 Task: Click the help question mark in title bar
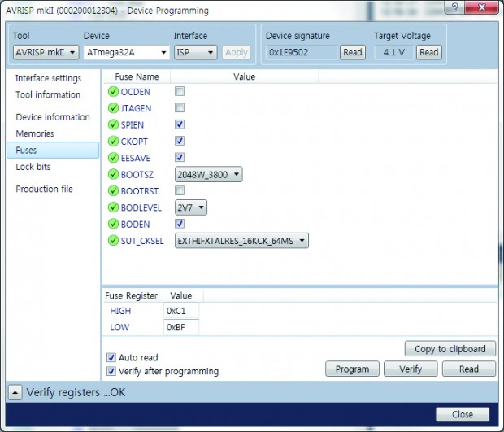click(x=454, y=7)
